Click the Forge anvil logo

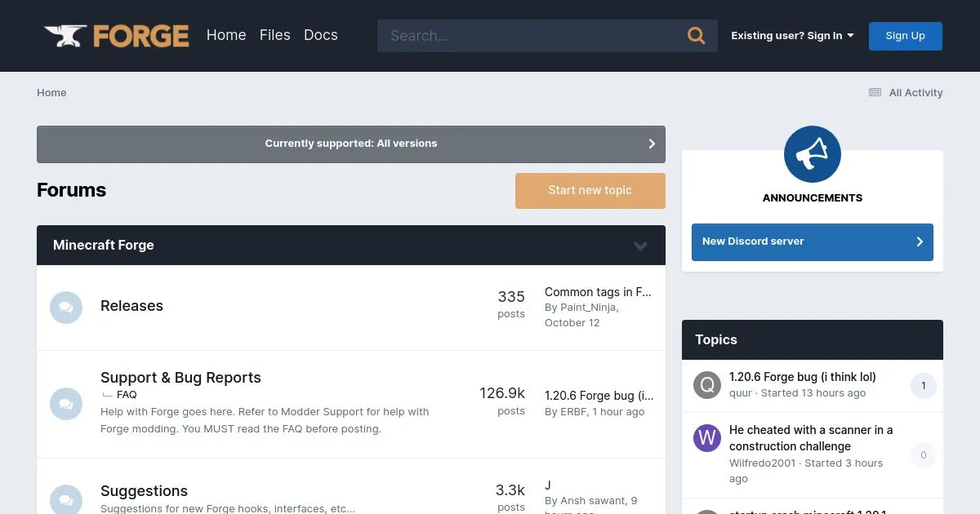click(x=117, y=36)
